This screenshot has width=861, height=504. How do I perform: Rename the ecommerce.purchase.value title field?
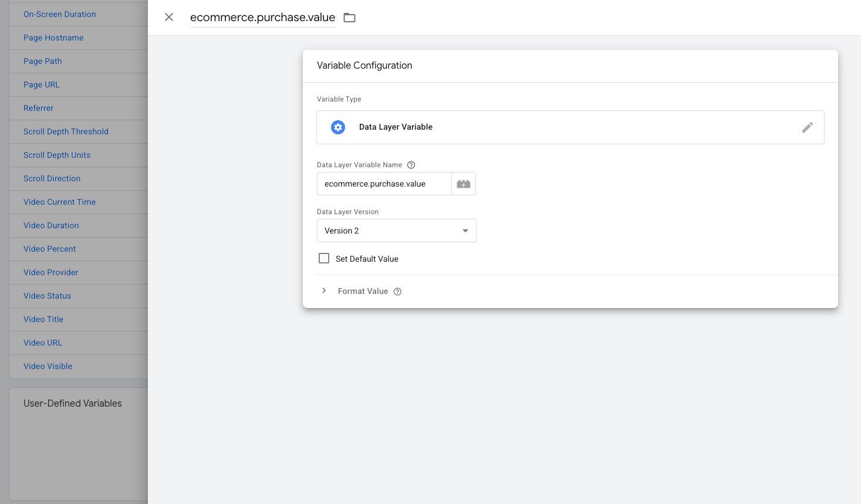[x=262, y=18]
